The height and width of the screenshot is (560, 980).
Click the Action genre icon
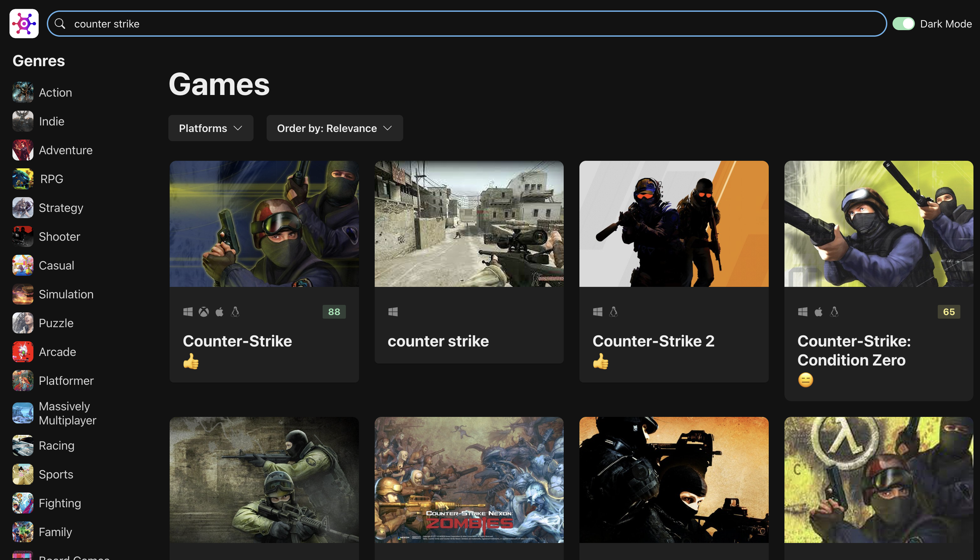23,92
